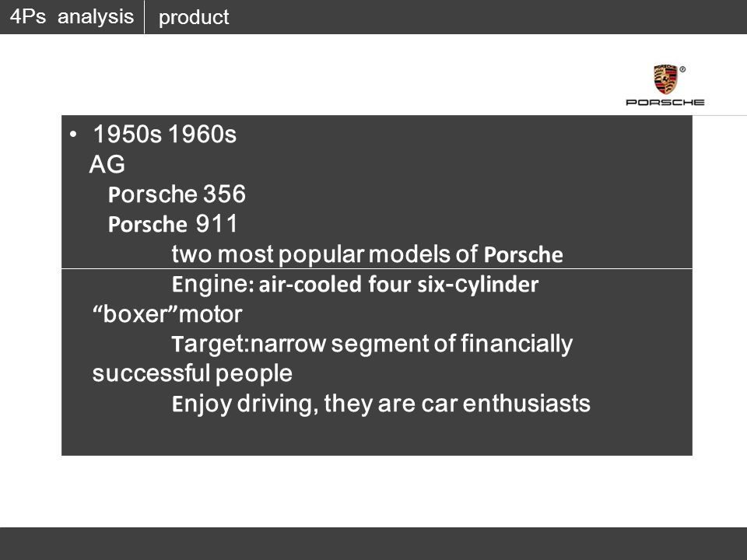The height and width of the screenshot is (560, 747).
Task: Click the 'Engine: air-cooled four six-cylinder' line
Action: pos(355,285)
